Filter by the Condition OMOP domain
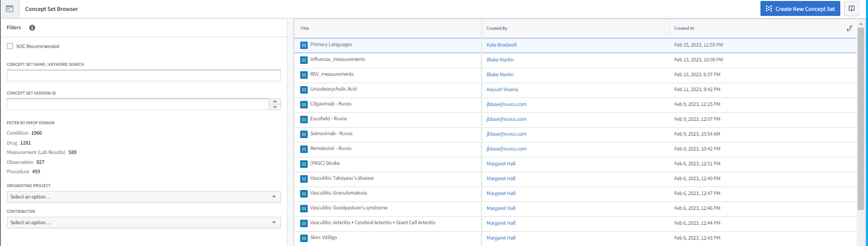 pyautogui.click(x=17, y=133)
